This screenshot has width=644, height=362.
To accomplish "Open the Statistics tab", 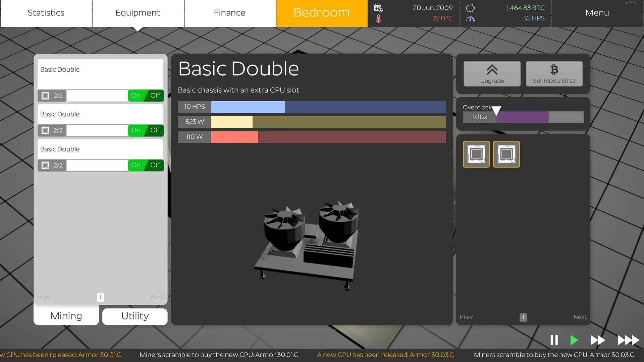I will point(46,13).
